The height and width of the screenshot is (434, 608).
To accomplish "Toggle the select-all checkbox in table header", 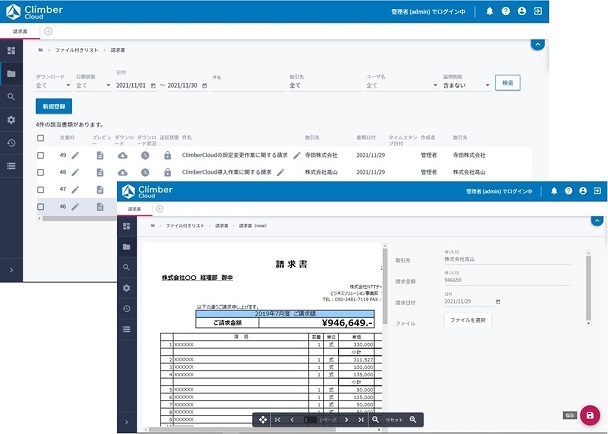I will pos(41,138).
